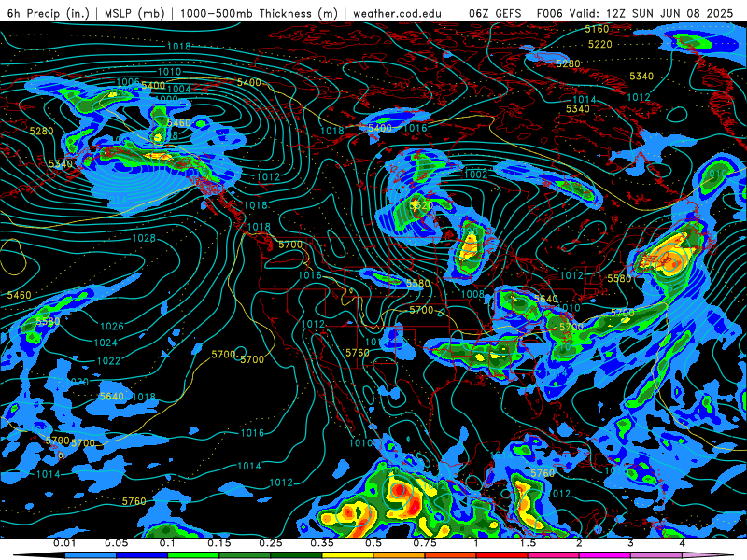Click the red 1 inch legend swatch

502,555
